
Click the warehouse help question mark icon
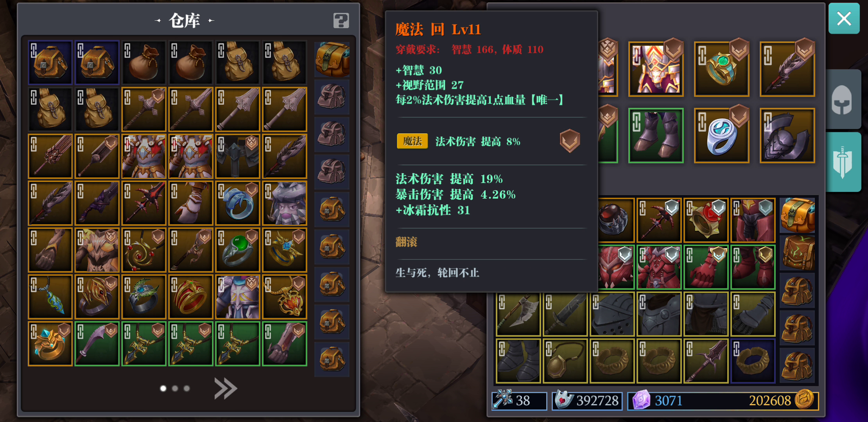341,20
